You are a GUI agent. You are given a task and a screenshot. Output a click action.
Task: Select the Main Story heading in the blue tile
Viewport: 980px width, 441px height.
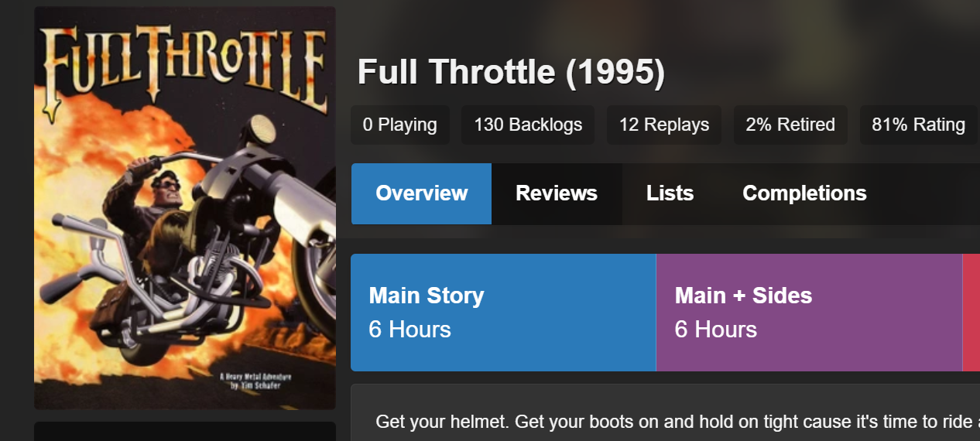coord(427,296)
